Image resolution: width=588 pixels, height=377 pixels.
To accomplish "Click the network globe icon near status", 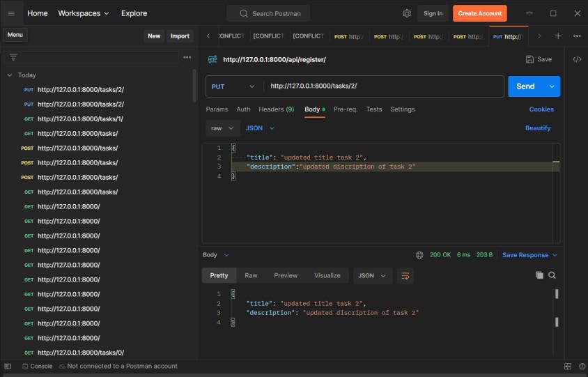I will click(419, 255).
